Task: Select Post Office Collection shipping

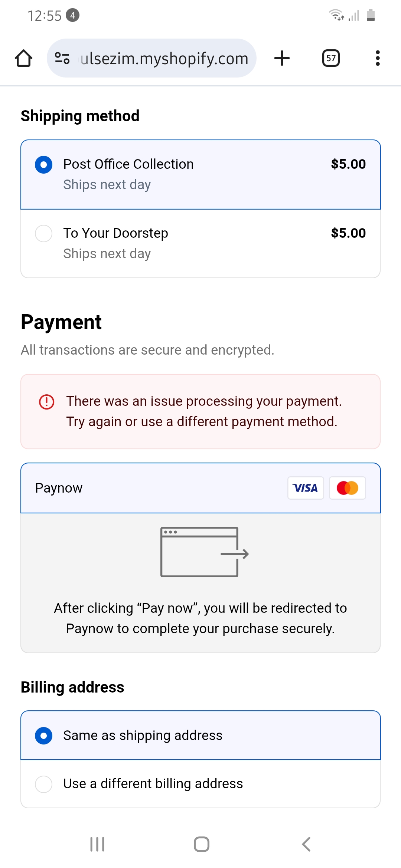Action: click(44, 165)
